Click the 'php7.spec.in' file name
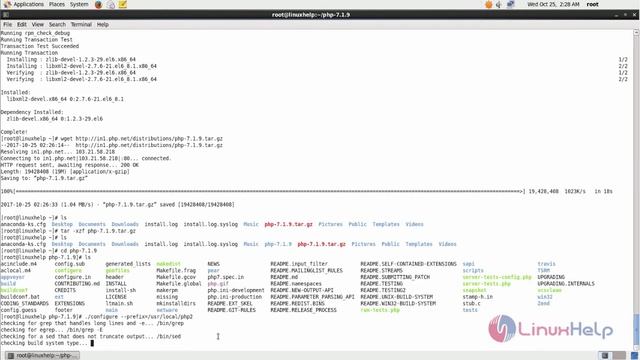The height and width of the screenshot is (360, 640). tap(225, 277)
